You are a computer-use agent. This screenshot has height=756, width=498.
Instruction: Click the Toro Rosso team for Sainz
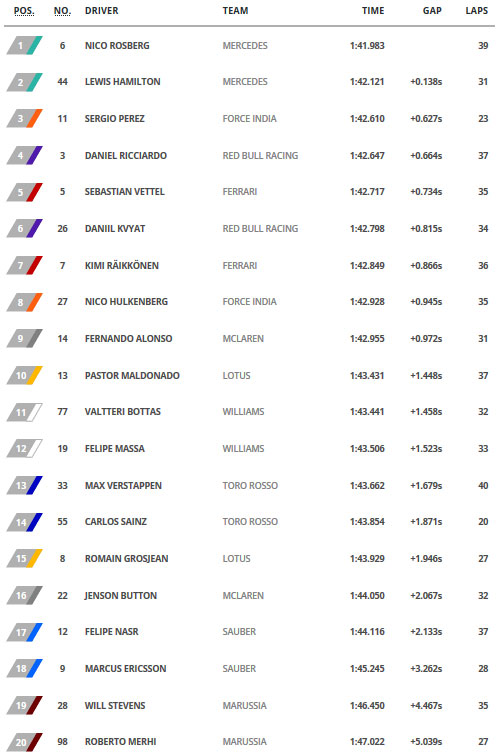(x=250, y=522)
